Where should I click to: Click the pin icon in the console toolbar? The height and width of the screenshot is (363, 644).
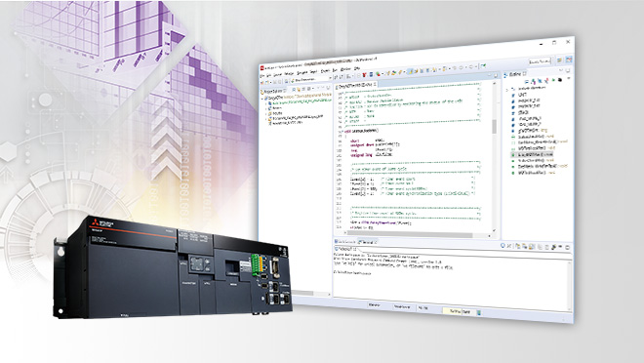point(553,247)
